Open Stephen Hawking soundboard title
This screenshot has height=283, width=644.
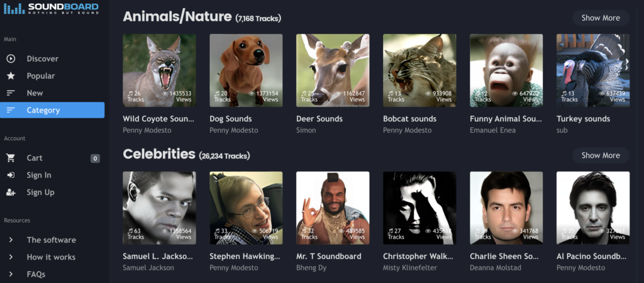(245, 257)
